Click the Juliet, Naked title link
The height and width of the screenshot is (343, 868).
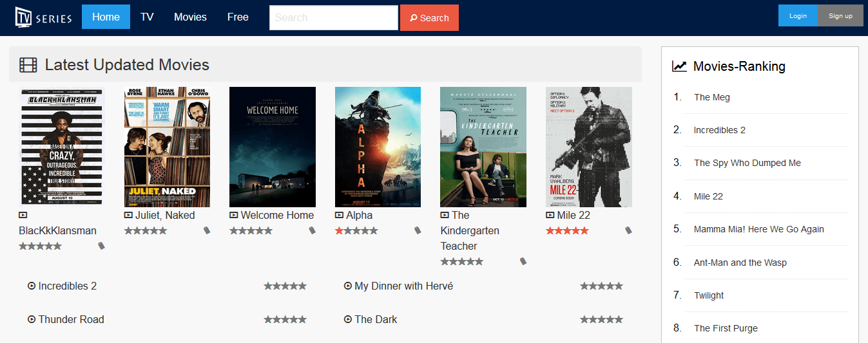pyautogui.click(x=165, y=215)
